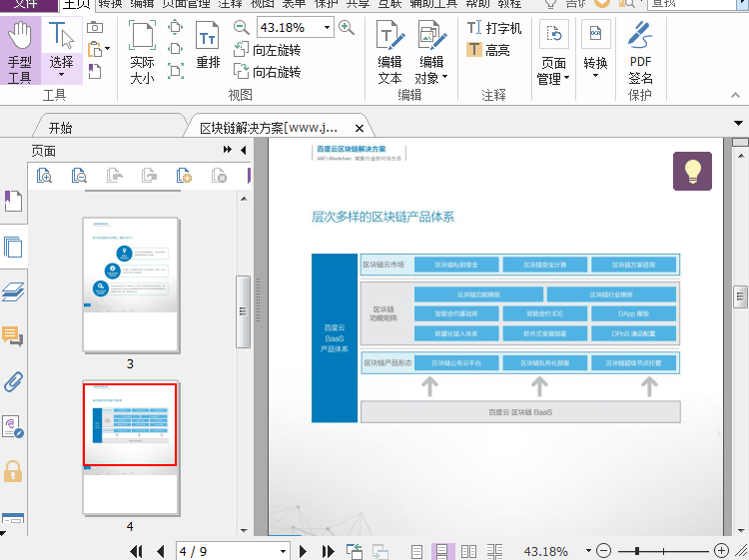This screenshot has height=560, width=749.
Task: Open the 转换 OCR convert dropdown
Action: coord(595,50)
